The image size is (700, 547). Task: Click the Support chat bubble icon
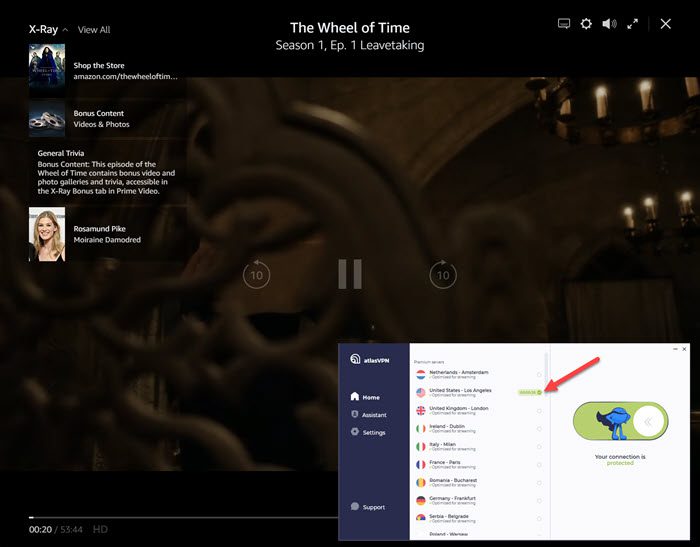(x=355, y=506)
